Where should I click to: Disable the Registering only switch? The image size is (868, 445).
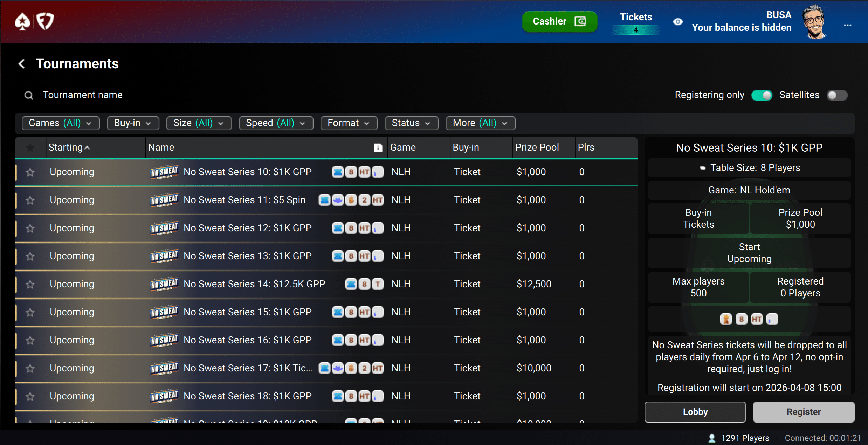pyautogui.click(x=762, y=95)
